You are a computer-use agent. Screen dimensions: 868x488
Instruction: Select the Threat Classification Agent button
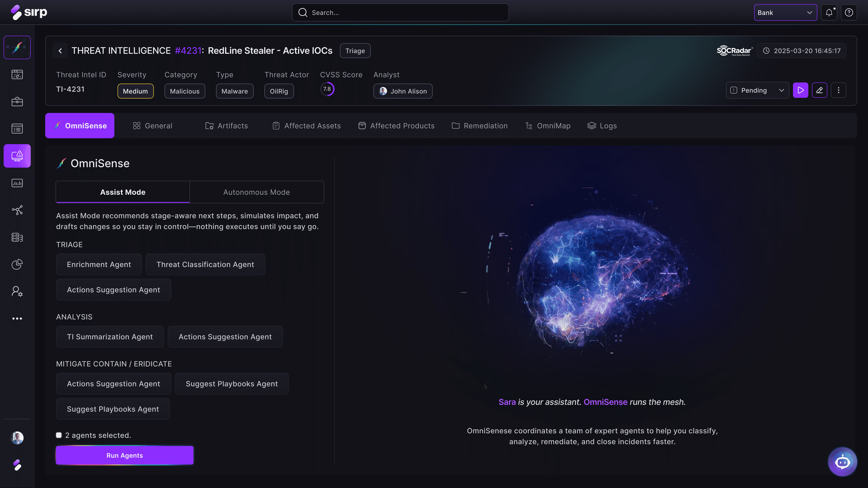[205, 264]
